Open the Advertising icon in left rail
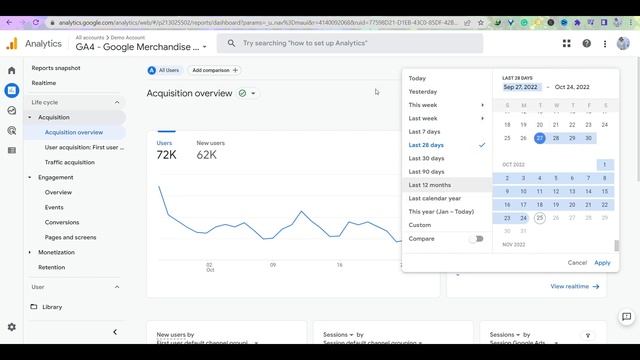 coord(11,130)
